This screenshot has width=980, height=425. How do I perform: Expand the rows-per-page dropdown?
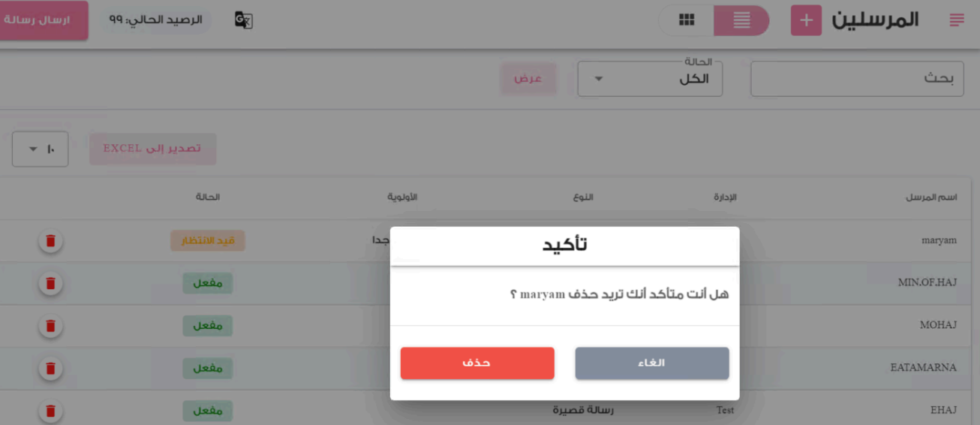pos(41,149)
